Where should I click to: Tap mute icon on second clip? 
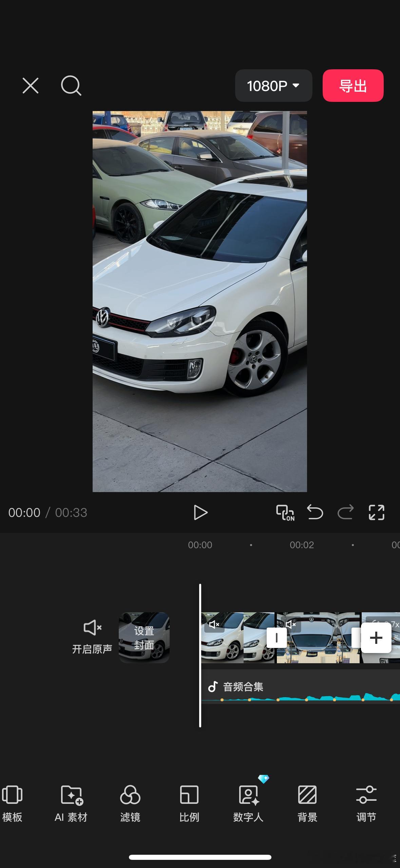291,624
